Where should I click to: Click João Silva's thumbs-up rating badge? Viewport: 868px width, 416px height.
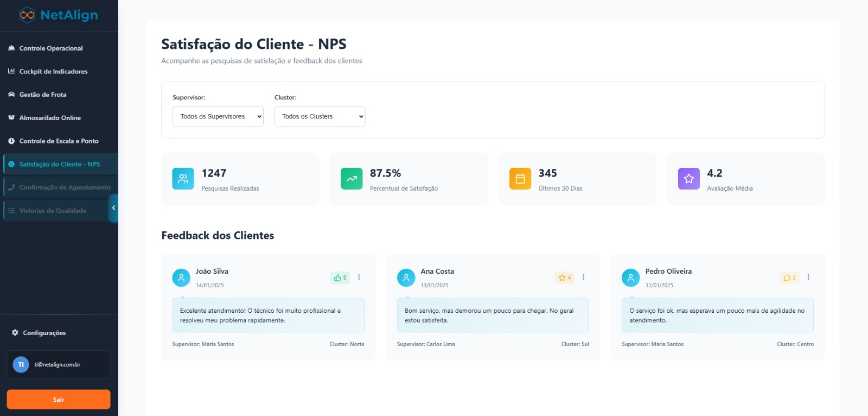point(340,278)
